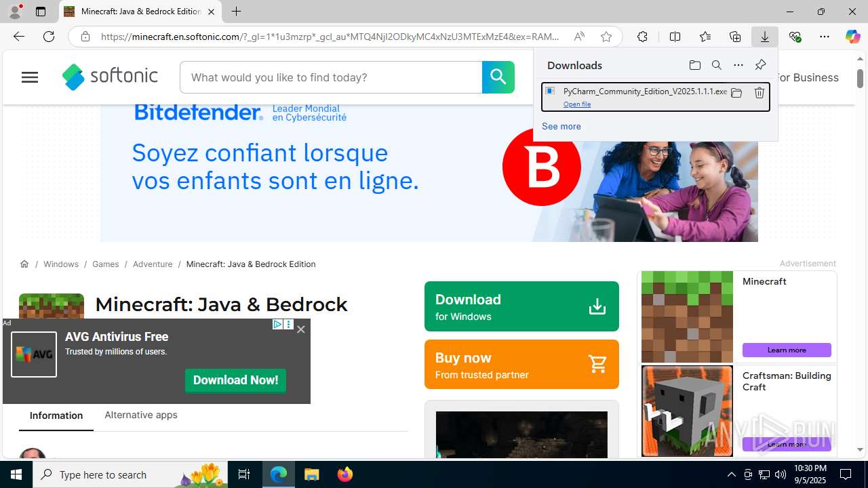This screenshot has height=488, width=868.
Task: Open Task View on the taskbar
Action: (244, 474)
